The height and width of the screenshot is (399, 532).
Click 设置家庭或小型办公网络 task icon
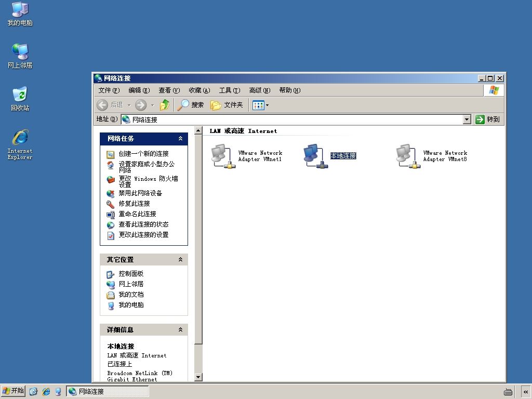pyautogui.click(x=111, y=165)
